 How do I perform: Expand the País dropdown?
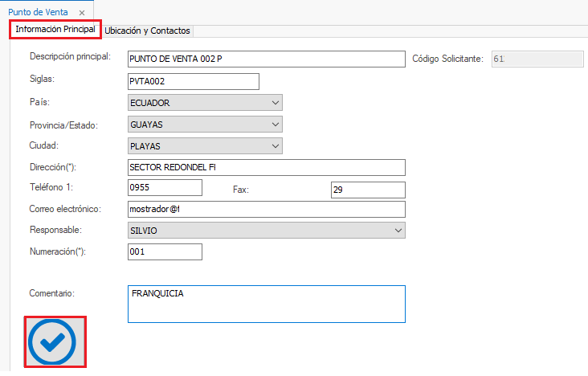coord(276,103)
